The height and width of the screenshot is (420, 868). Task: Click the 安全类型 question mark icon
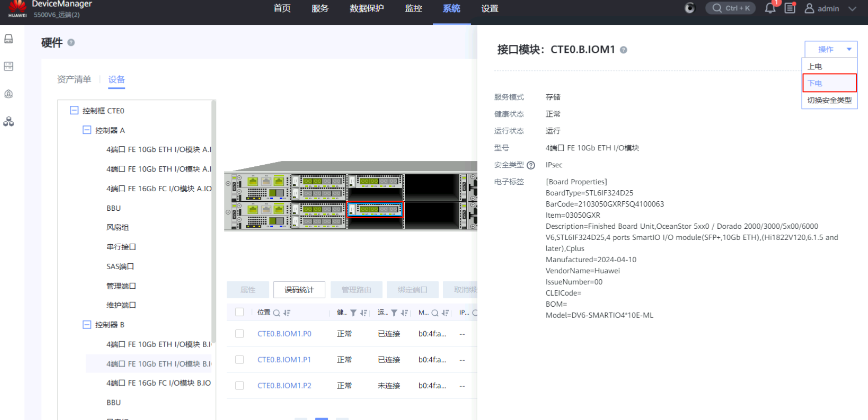(531, 165)
